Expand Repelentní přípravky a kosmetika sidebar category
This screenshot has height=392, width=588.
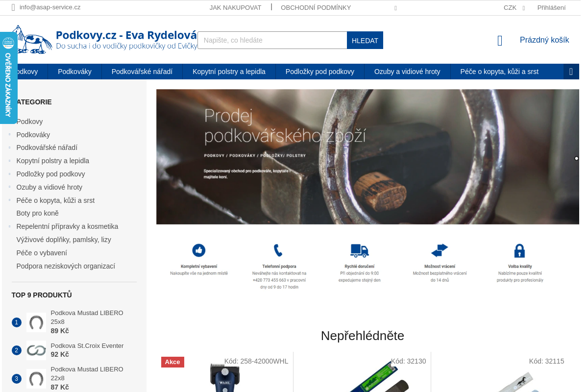[9, 226]
